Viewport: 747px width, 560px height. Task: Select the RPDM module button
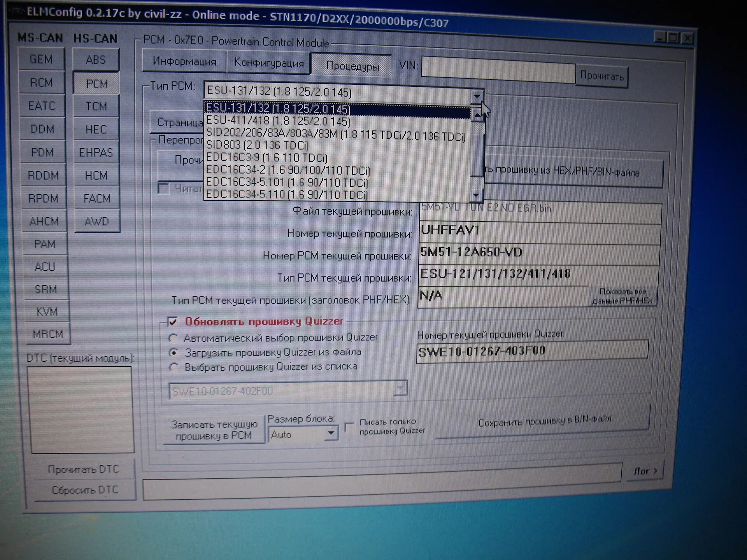(x=43, y=198)
